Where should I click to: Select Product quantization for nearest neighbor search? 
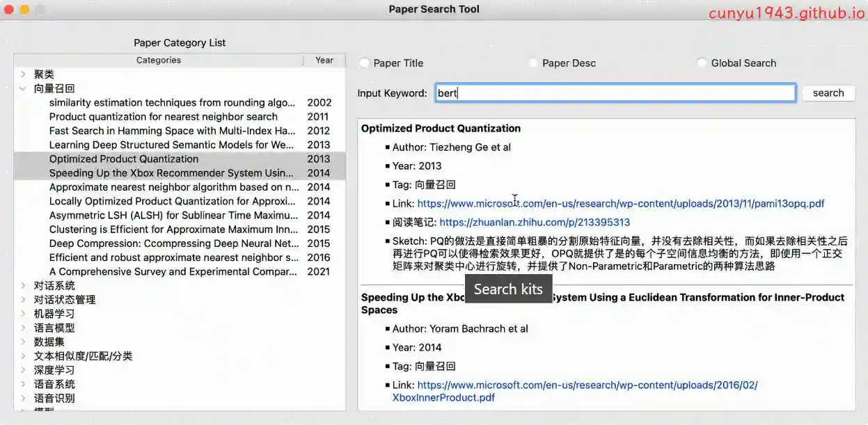pos(163,117)
